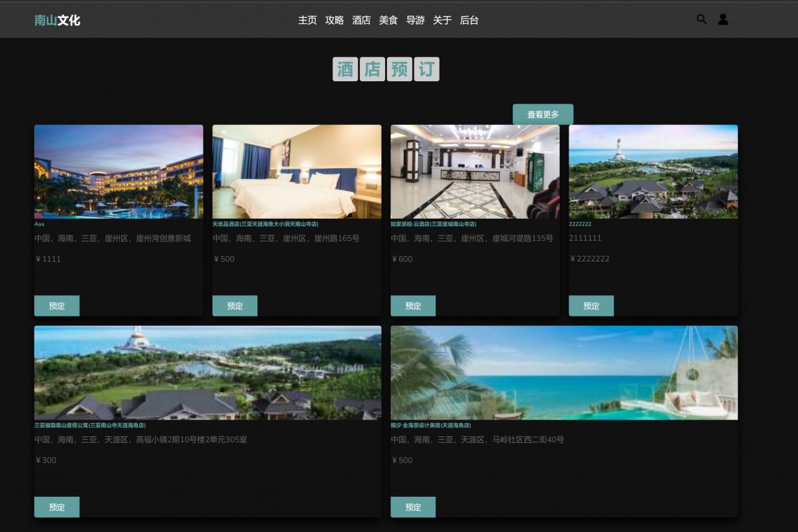Click 预定 on 如家派柏·云酒店 card
The width and height of the screenshot is (798, 532).
(413, 306)
